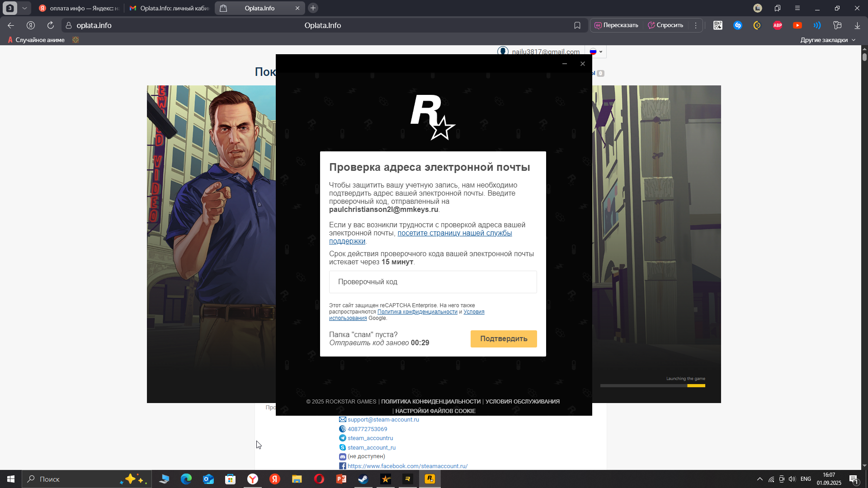Image resolution: width=868 pixels, height=488 pixels.
Task: Switch ENG keyboard language
Action: (806, 479)
